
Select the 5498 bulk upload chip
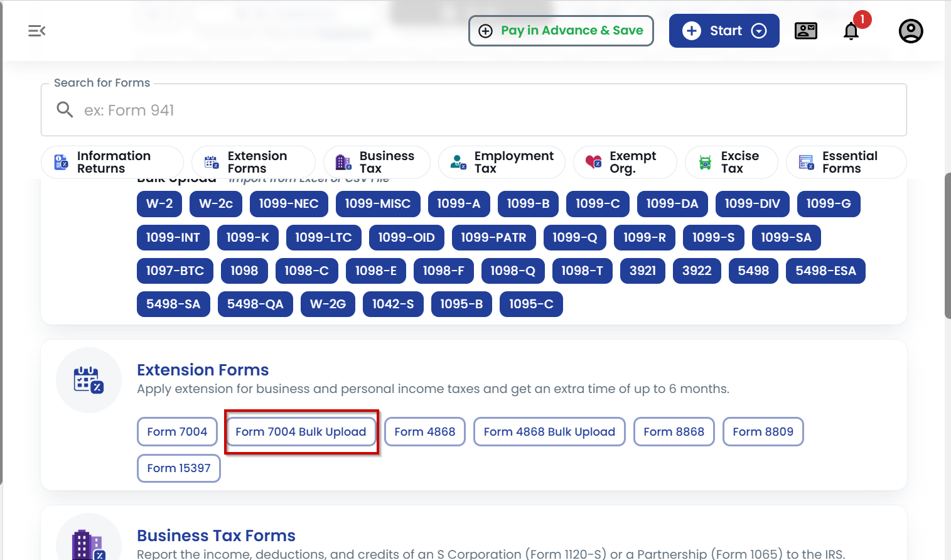753,271
